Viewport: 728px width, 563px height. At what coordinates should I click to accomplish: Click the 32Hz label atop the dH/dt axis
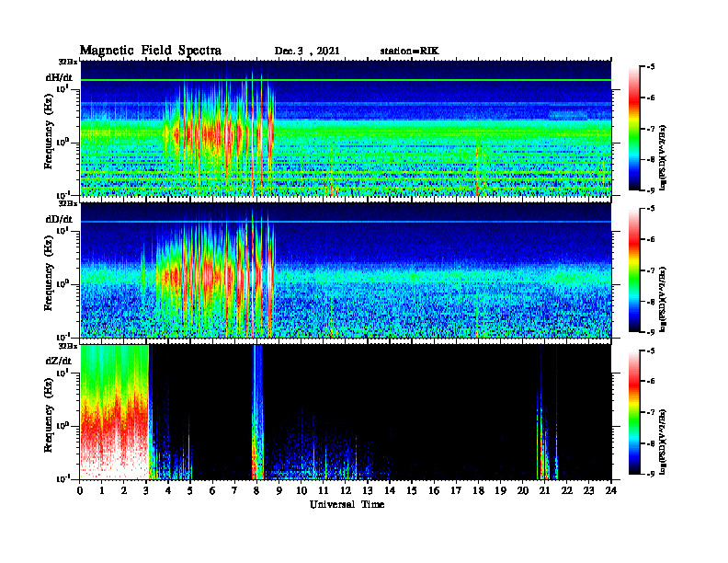68,62
